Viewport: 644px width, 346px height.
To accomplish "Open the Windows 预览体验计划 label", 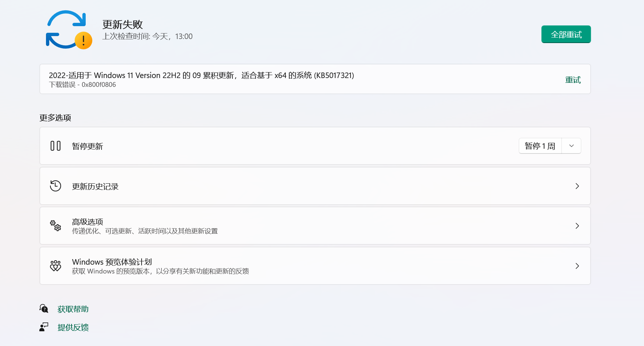I will coord(112,262).
